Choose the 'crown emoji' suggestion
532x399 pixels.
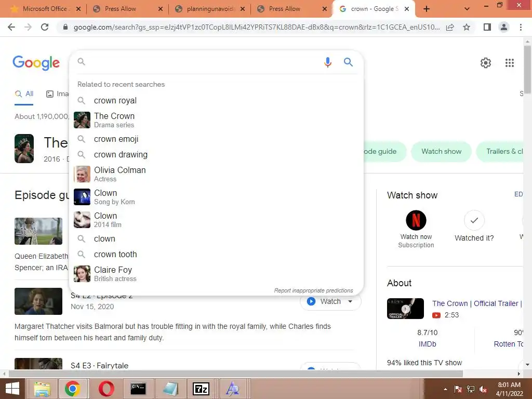tap(217, 139)
